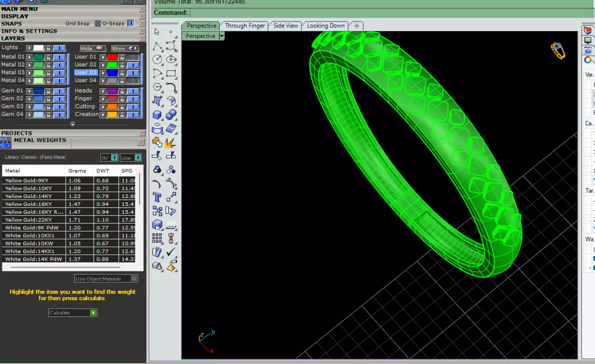Expand the Cutting layer arrow
The image size is (595, 364).
click(103, 107)
